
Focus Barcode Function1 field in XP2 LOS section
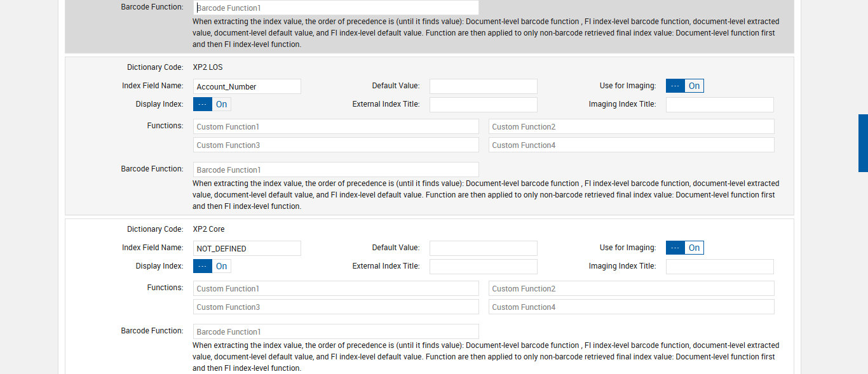336,170
